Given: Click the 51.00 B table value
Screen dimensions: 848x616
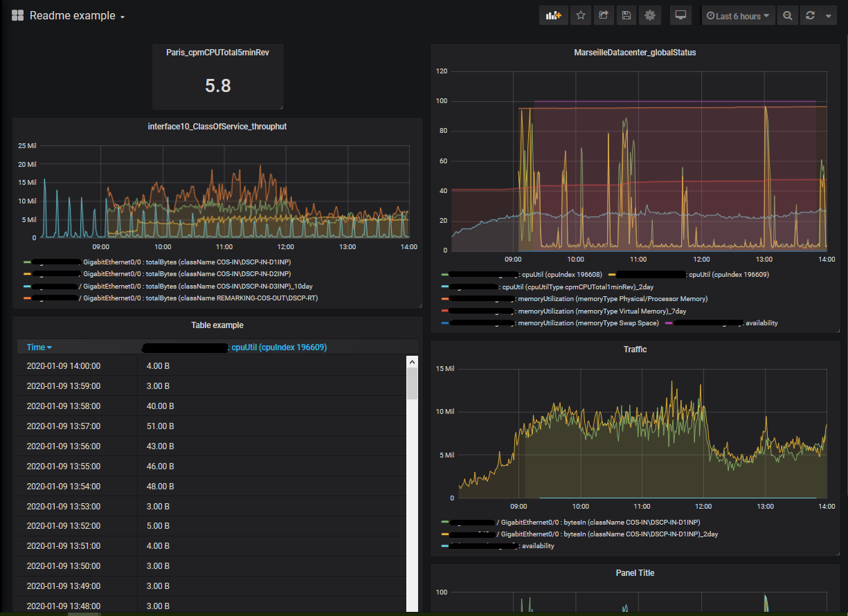Looking at the screenshot, I should point(160,426).
